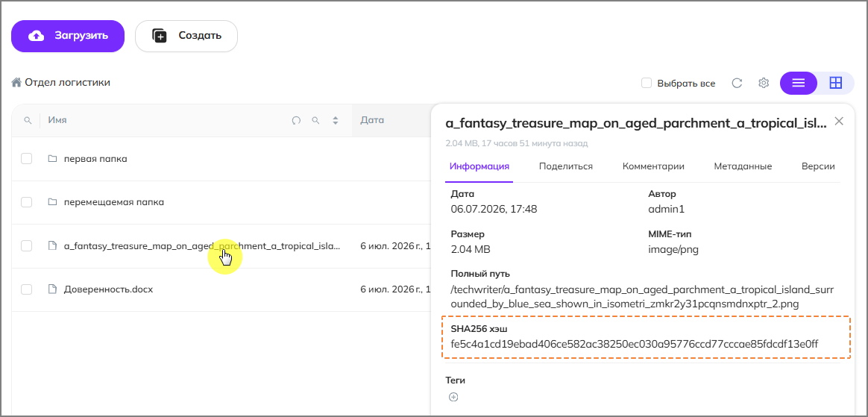The height and width of the screenshot is (417, 868).
Task: Switch to the Метаданные tab
Action: pos(743,166)
